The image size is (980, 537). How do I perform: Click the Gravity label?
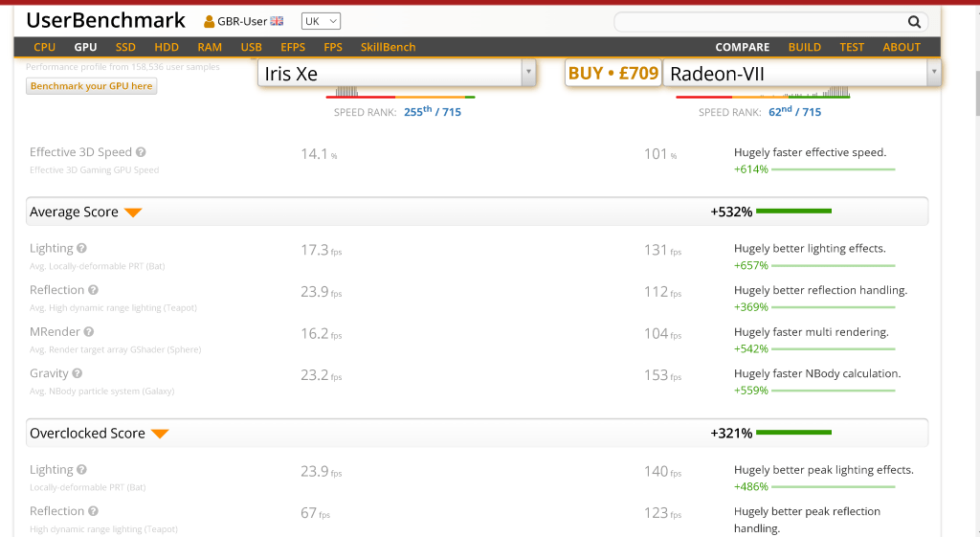point(49,373)
